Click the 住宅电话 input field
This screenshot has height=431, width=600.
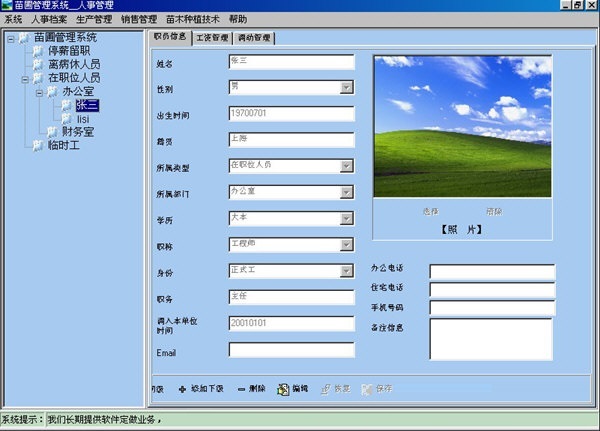(492, 290)
